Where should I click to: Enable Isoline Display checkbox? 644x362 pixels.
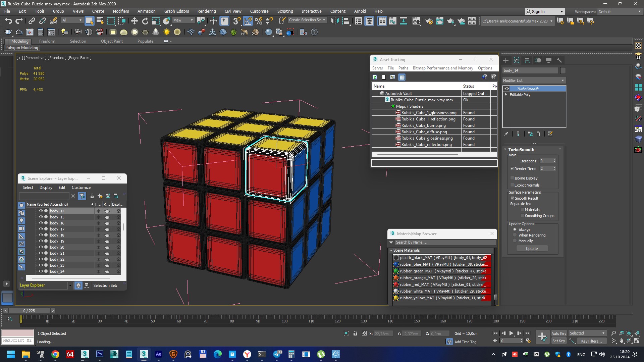[512, 178]
